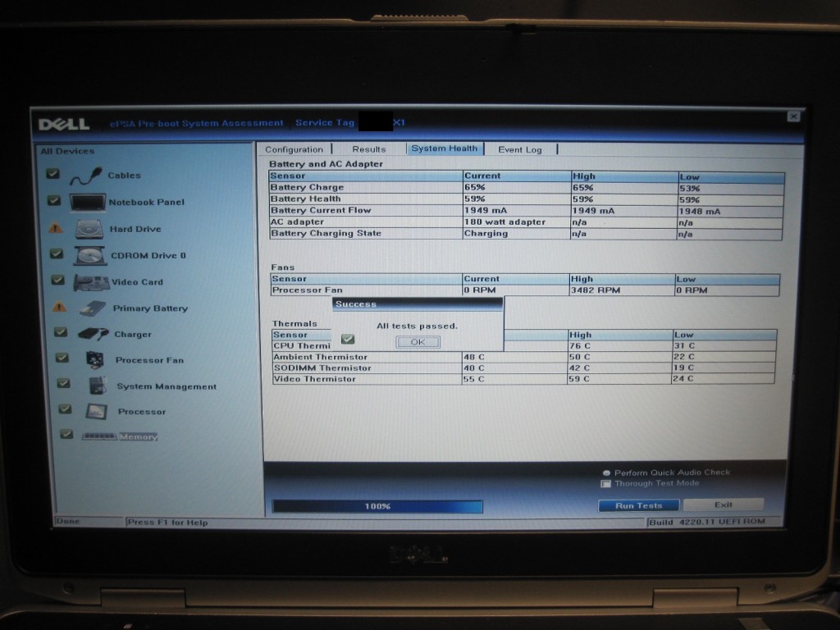
Task: Open the Event Log tab
Action: click(519, 149)
